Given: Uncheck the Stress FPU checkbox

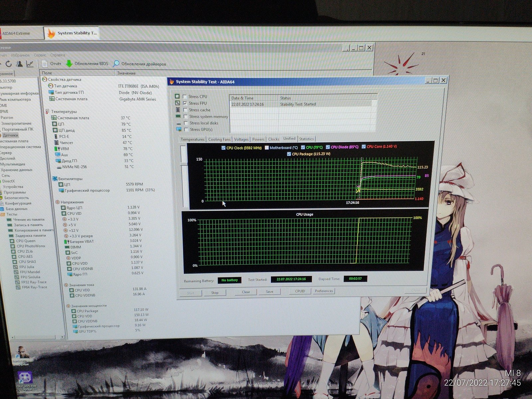Looking at the screenshot, I should coord(185,103).
